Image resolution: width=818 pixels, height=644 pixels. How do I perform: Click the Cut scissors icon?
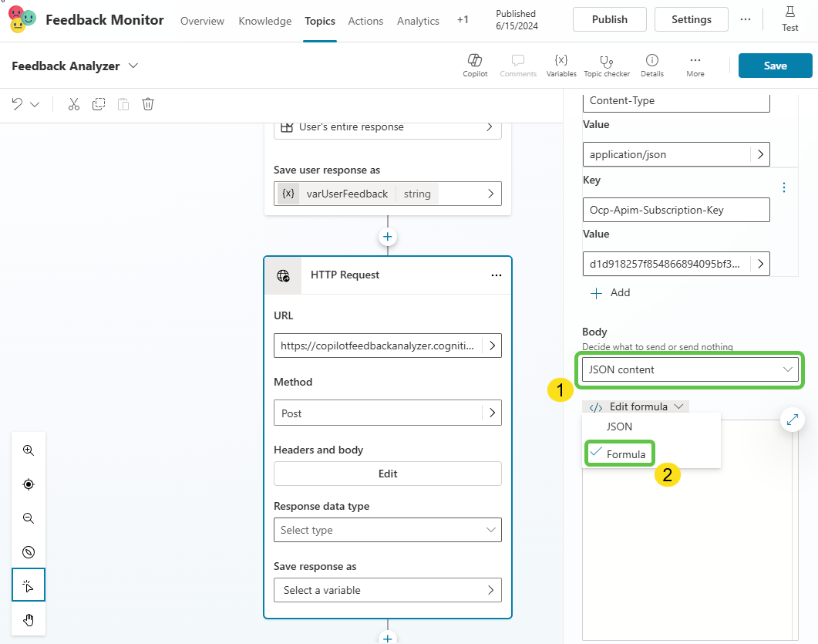pos(74,104)
